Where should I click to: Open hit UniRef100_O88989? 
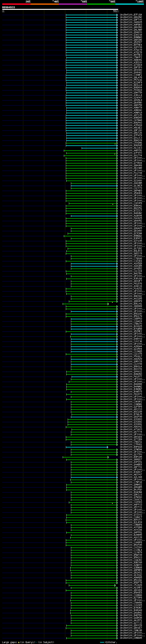click(131, 306)
